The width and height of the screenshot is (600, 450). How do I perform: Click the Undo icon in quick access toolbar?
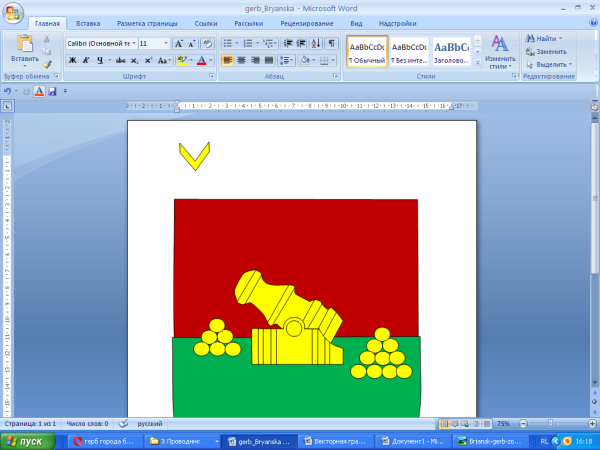click(8, 91)
